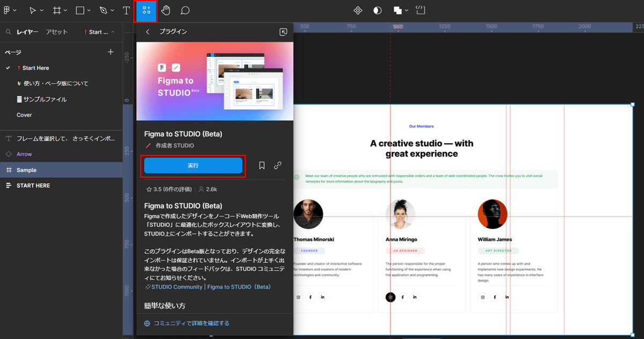Click William James's LinkedIn icon
The image size is (644, 339).
[x=507, y=297]
